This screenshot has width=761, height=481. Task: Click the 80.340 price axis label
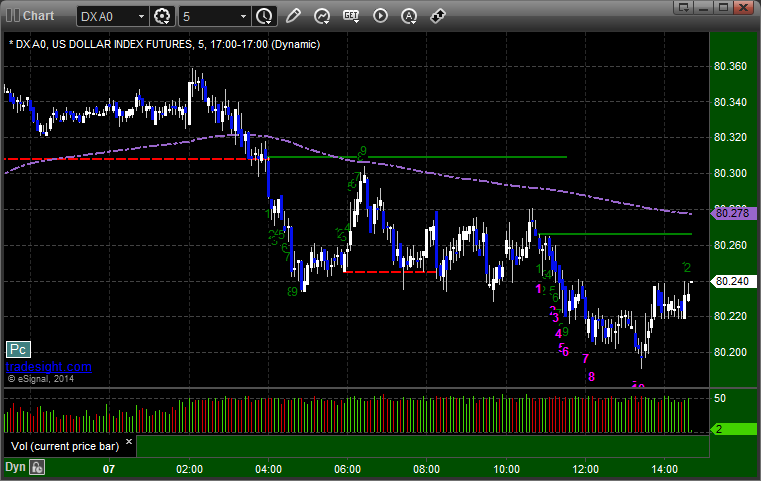click(730, 102)
